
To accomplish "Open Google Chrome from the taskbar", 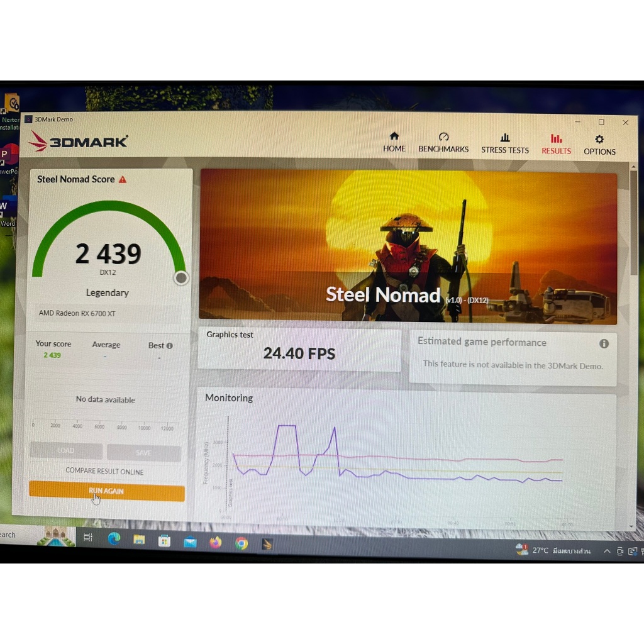I will coord(241,543).
